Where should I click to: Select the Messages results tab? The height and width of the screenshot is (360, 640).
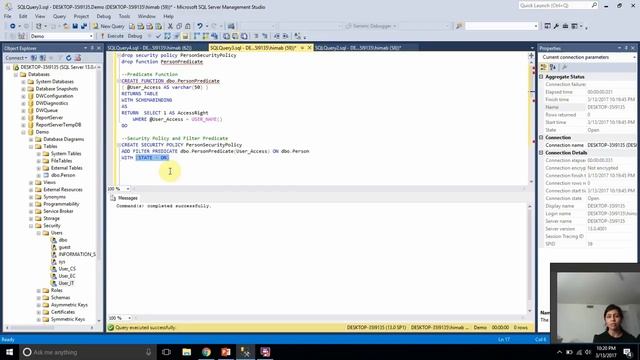[124, 198]
